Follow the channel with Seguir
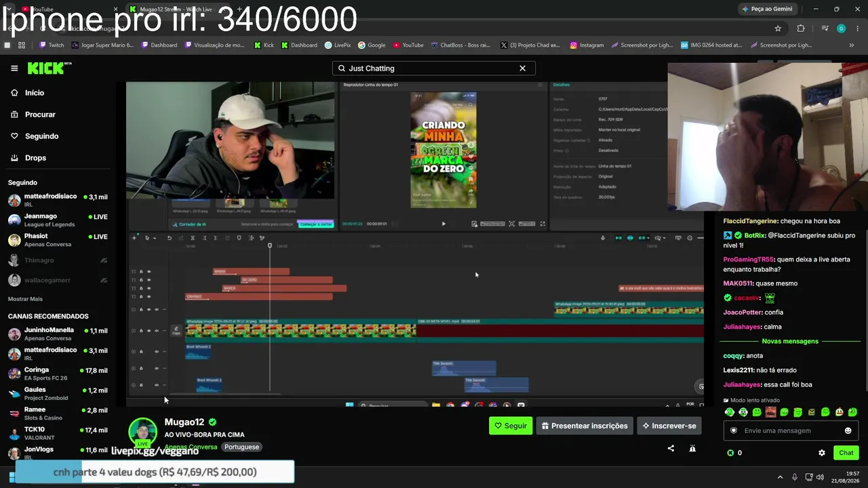This screenshot has height=488, width=868. [x=511, y=426]
